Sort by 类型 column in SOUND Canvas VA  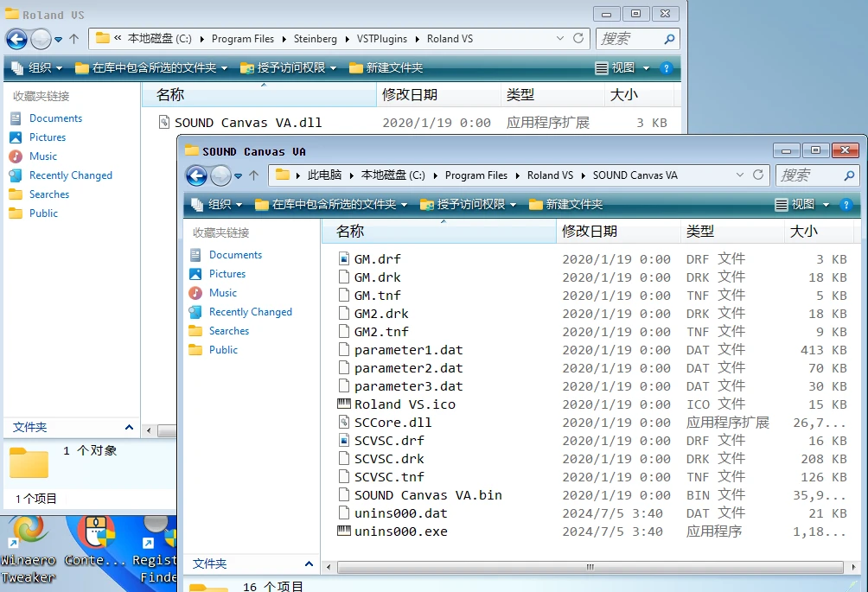[732, 232]
